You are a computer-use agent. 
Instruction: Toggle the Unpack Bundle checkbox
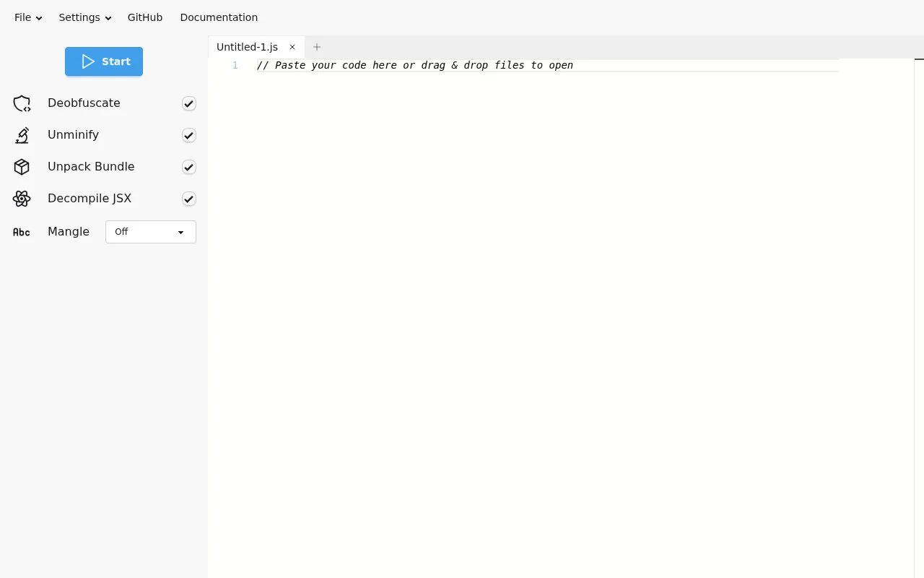pyautogui.click(x=188, y=167)
